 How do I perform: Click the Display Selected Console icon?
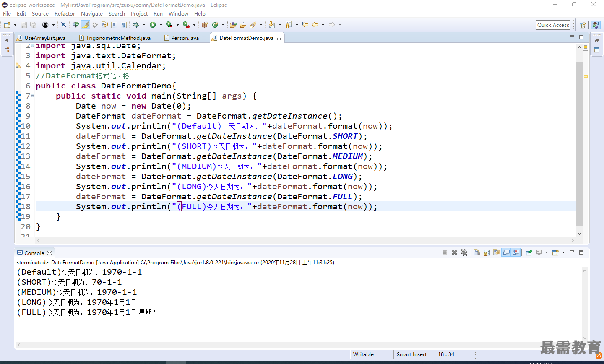tap(539, 252)
